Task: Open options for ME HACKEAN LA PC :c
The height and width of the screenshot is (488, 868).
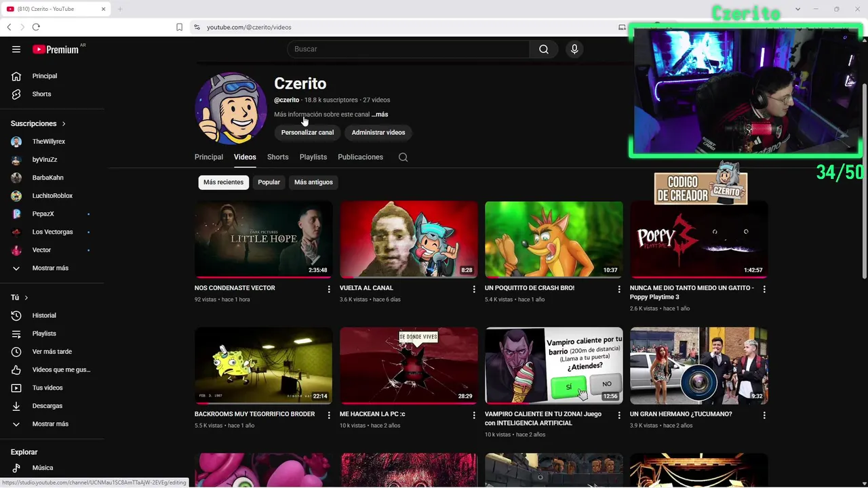Action: click(474, 415)
